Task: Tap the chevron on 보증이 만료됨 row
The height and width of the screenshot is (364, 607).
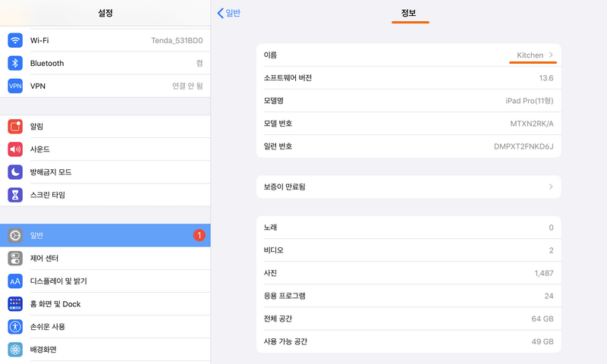Action: click(x=551, y=187)
